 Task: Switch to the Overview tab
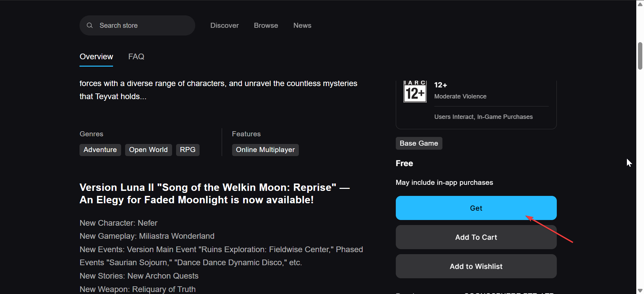coord(96,57)
